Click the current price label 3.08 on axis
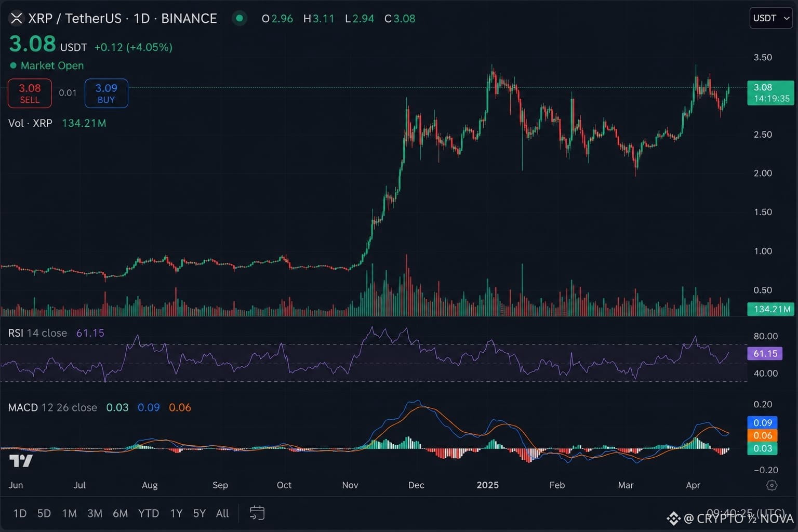Image resolution: width=798 pixels, height=532 pixels. coord(770,93)
